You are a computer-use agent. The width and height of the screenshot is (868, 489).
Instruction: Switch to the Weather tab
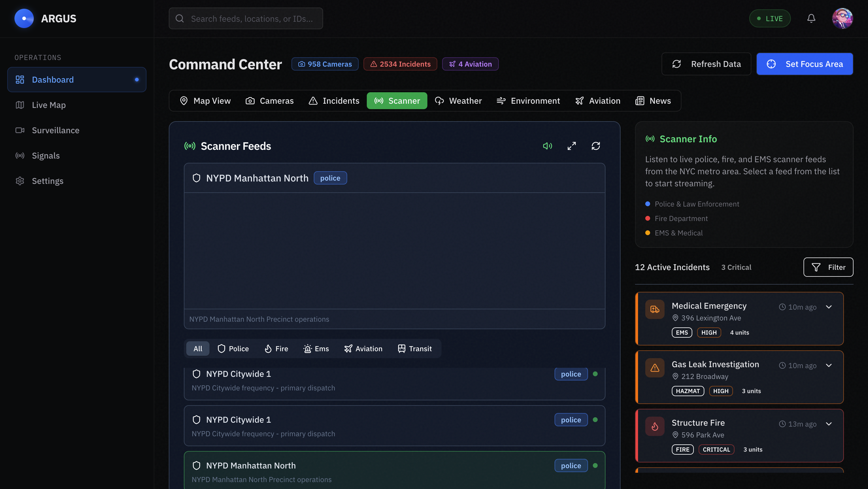tap(458, 101)
